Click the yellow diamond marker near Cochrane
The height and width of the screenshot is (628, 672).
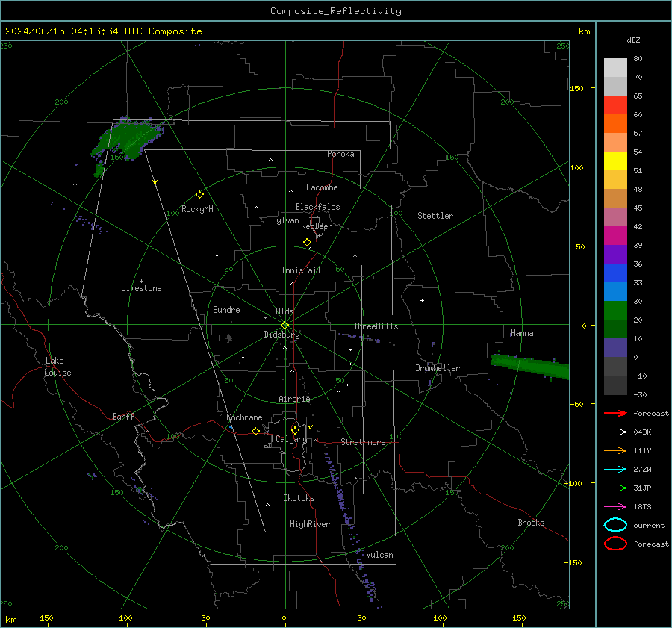pos(255,431)
